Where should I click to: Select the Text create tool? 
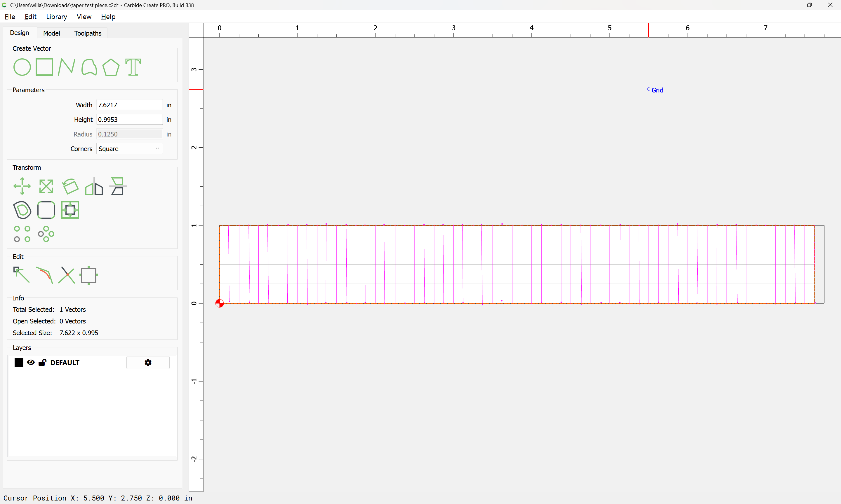(133, 67)
